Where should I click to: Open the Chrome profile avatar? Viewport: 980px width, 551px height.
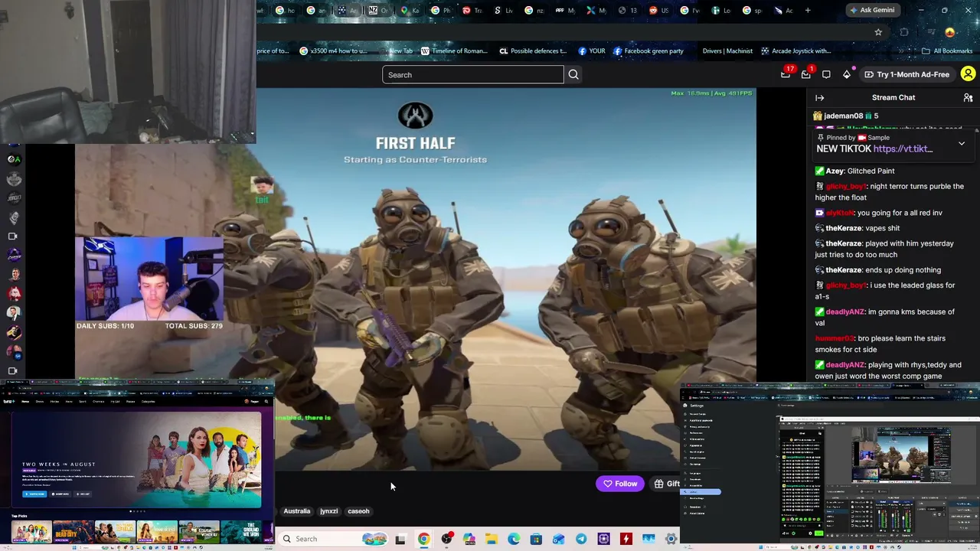click(x=950, y=32)
